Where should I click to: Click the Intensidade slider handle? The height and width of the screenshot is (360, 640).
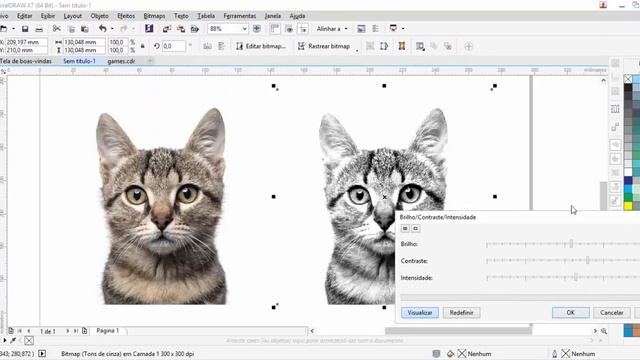click(x=576, y=277)
